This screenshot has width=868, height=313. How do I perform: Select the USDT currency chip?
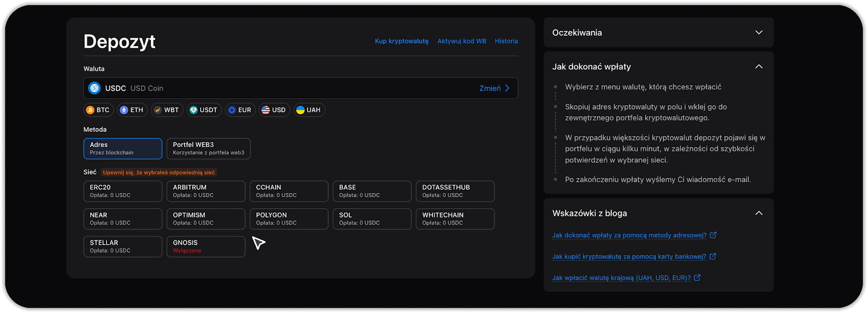pos(203,110)
